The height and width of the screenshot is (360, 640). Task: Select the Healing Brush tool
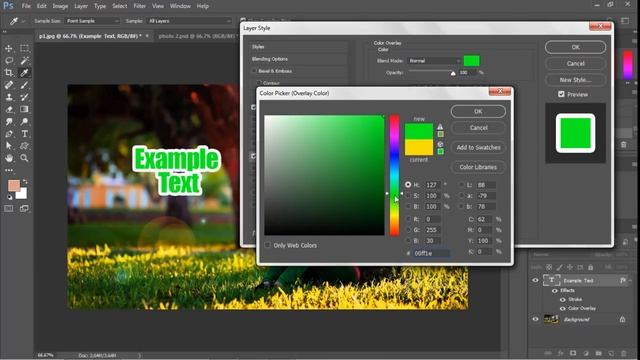pos(9,85)
